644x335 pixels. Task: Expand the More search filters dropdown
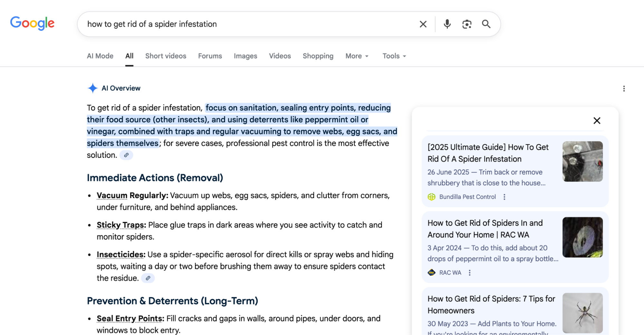click(x=357, y=56)
